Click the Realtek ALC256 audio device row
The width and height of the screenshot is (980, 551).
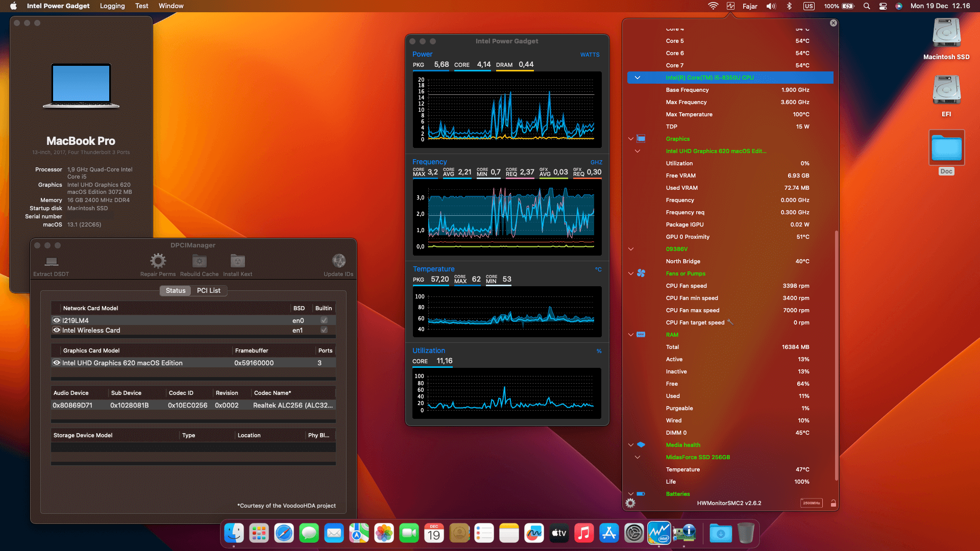[x=193, y=405]
